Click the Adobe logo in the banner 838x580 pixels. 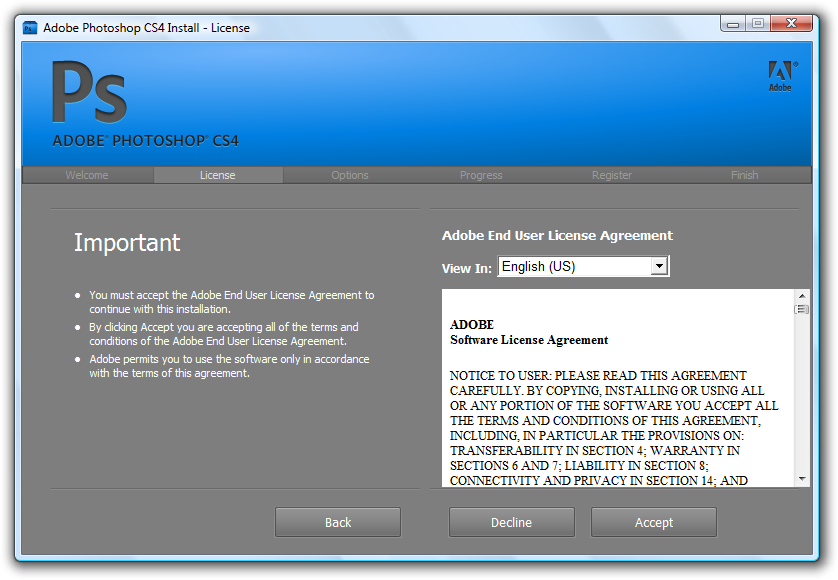pos(782,76)
